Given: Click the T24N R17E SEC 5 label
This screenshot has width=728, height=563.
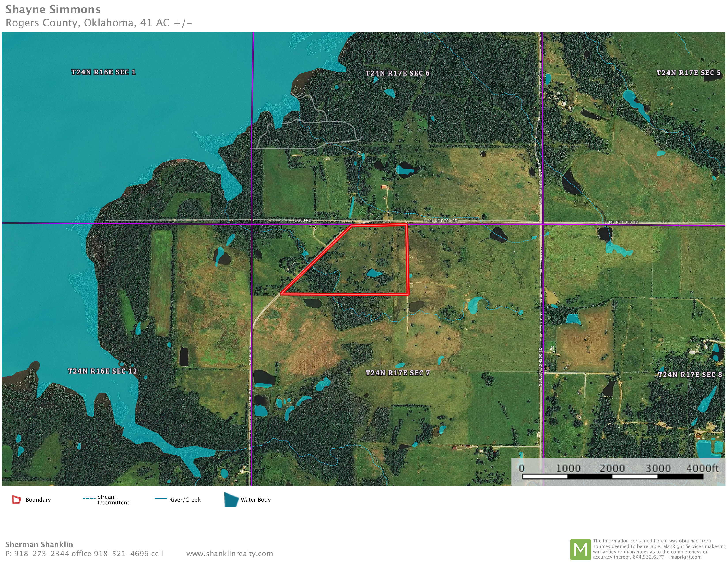Looking at the screenshot, I should click(x=688, y=73).
